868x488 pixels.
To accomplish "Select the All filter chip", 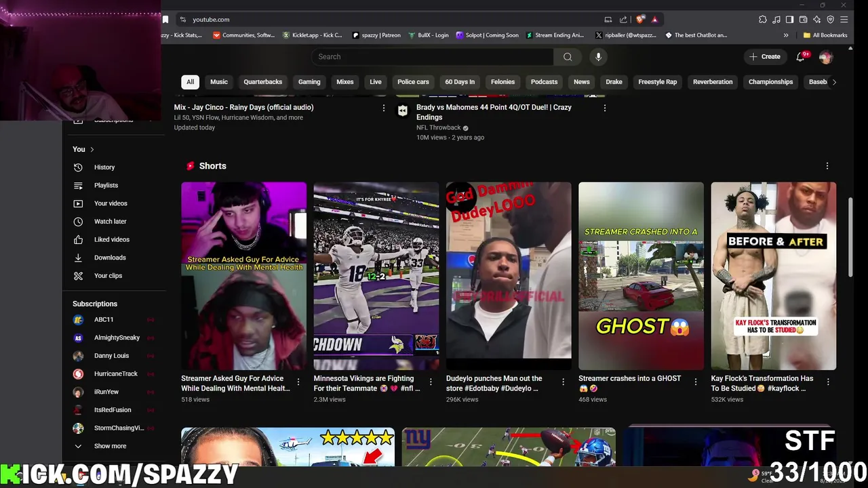I will click(x=190, y=82).
